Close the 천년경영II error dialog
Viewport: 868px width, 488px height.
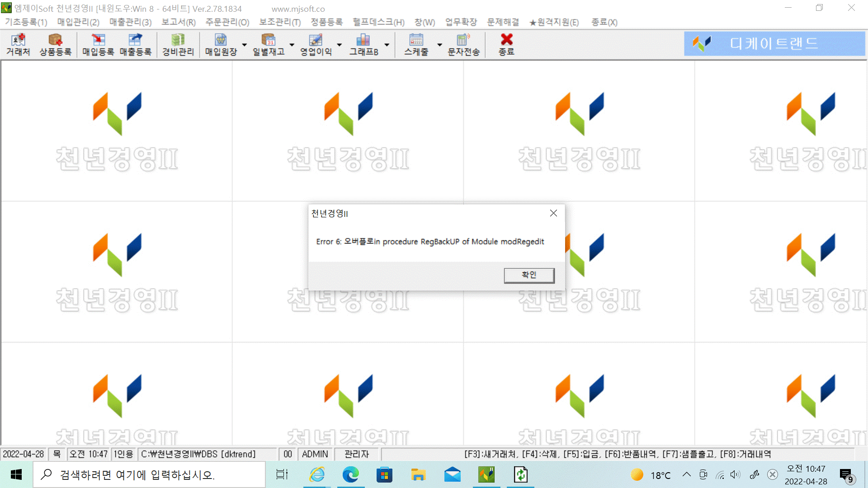click(x=553, y=213)
